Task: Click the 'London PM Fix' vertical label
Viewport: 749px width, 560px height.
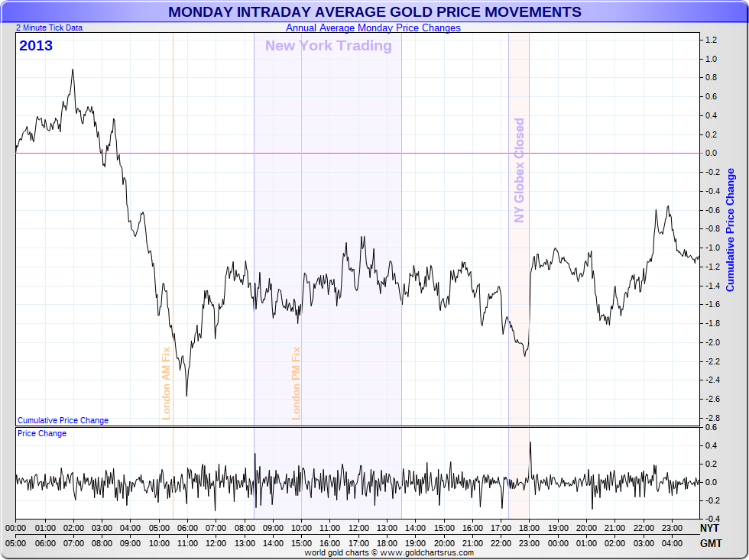Action: pos(297,384)
